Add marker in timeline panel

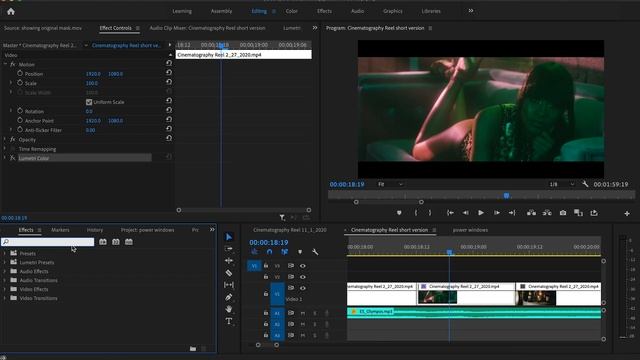pyautogui.click(x=300, y=252)
